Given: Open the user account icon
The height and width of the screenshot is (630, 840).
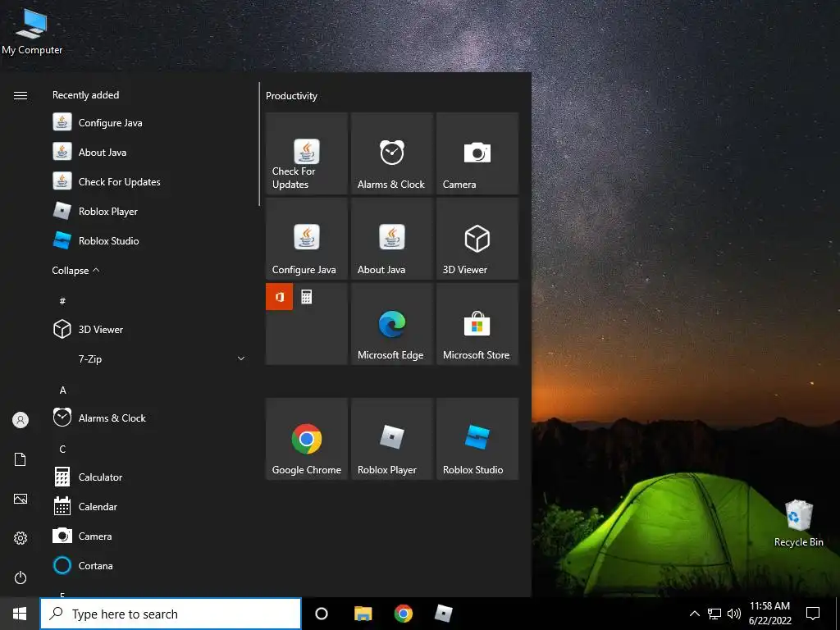Looking at the screenshot, I should (21, 420).
